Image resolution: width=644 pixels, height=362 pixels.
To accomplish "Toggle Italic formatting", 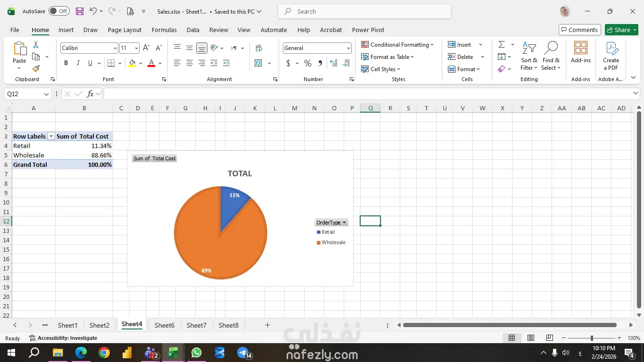I will (78, 63).
